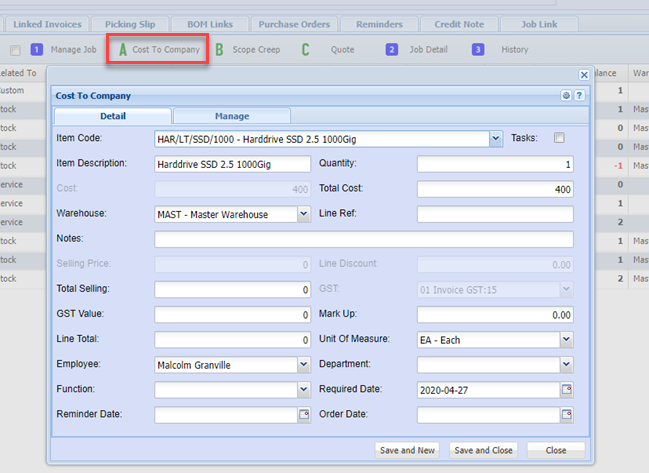The width and height of the screenshot is (649, 473).
Task: Enable the Tasks checkbox
Action: click(x=560, y=138)
